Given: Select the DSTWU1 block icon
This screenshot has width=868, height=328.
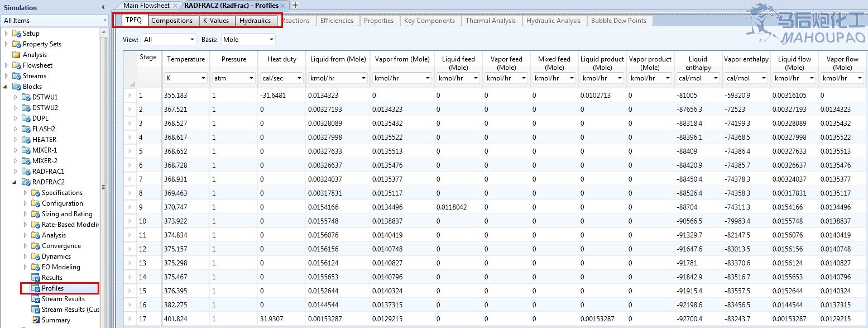Looking at the screenshot, I should point(26,97).
